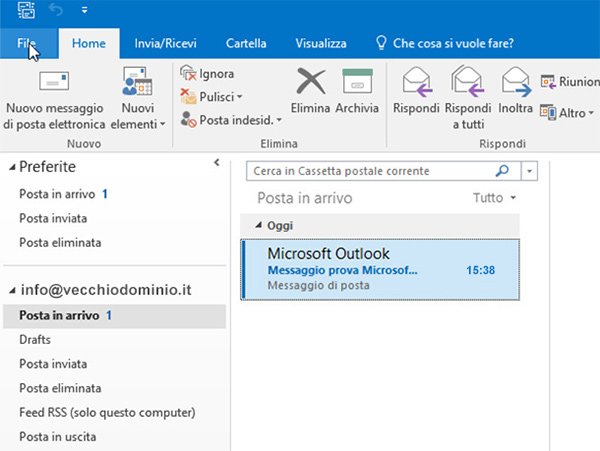600x451 pixels.
Task: Click the Posta in arrivo list header
Action: 305,198
